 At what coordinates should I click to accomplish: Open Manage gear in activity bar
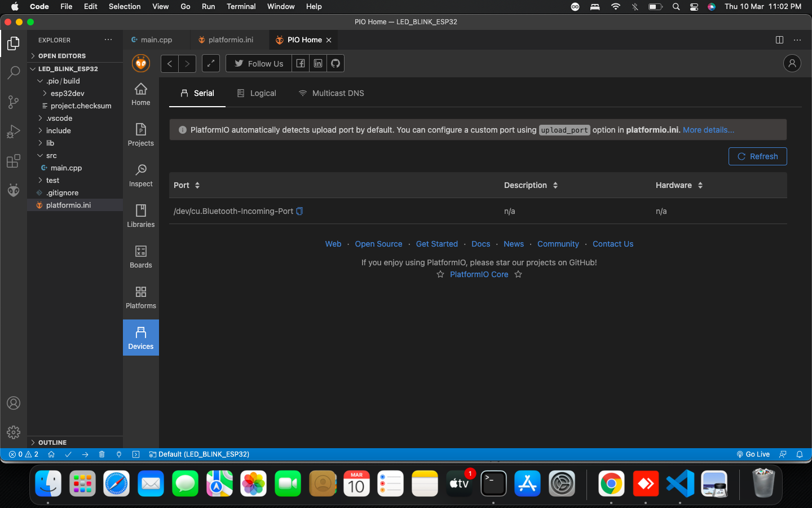tap(14, 432)
